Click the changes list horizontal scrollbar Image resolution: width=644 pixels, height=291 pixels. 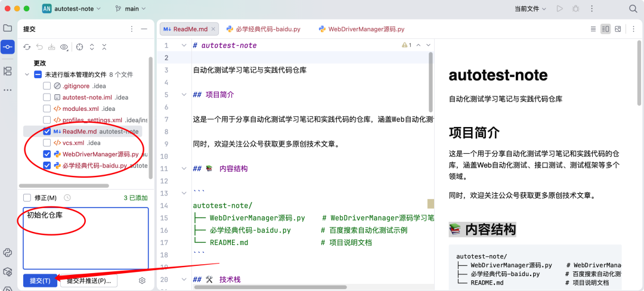click(x=64, y=186)
